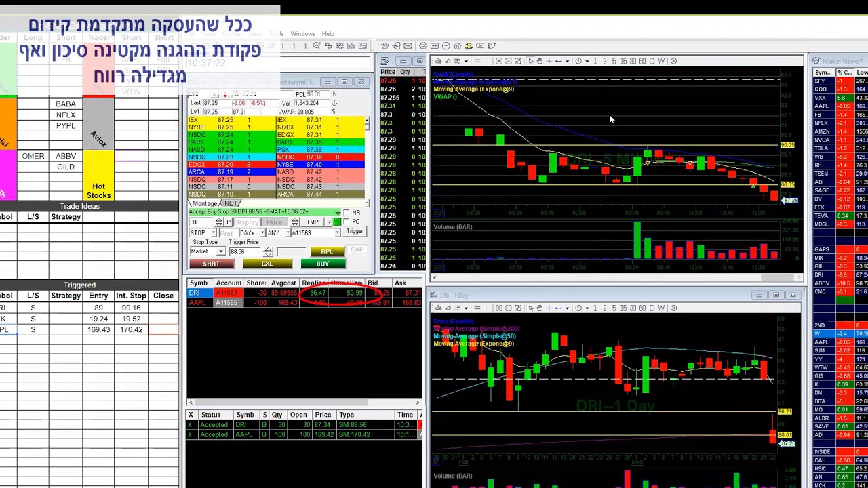Select the hand pan tool in DRI 1 Day chart
The height and width of the screenshot is (488, 868).
540,308
